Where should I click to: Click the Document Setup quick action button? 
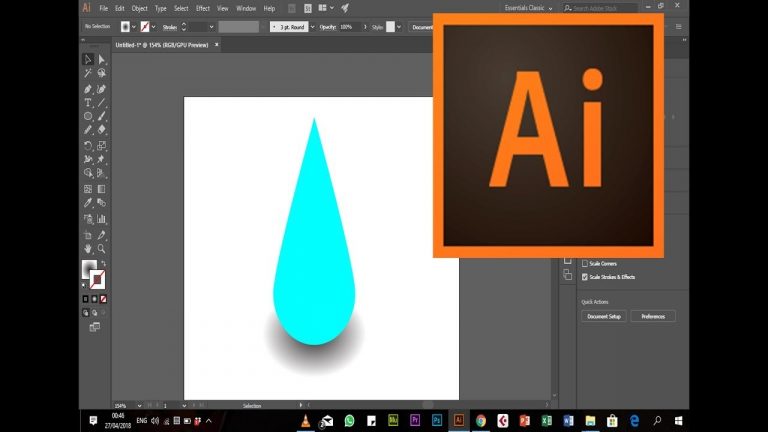(604, 316)
